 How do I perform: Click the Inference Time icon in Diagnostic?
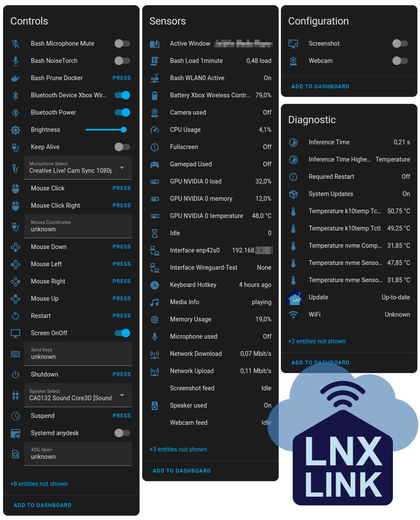coord(293,142)
